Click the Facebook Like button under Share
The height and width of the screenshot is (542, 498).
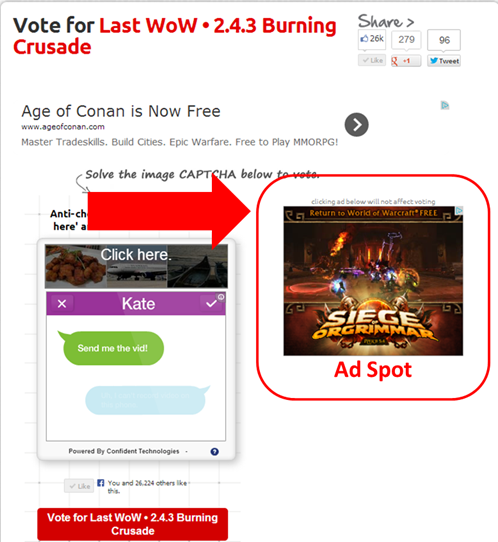(372, 60)
